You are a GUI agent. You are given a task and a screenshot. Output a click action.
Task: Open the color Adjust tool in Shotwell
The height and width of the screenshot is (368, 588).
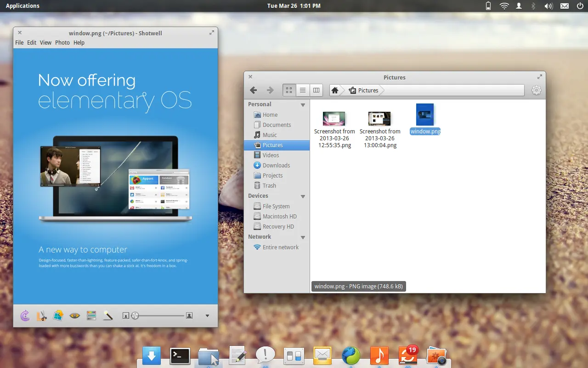pyautogui.click(x=91, y=316)
